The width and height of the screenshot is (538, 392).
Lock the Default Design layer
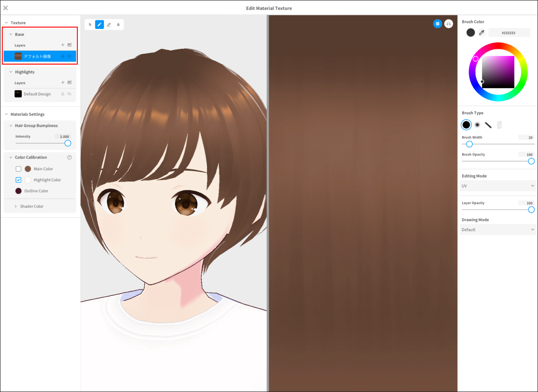coord(63,93)
